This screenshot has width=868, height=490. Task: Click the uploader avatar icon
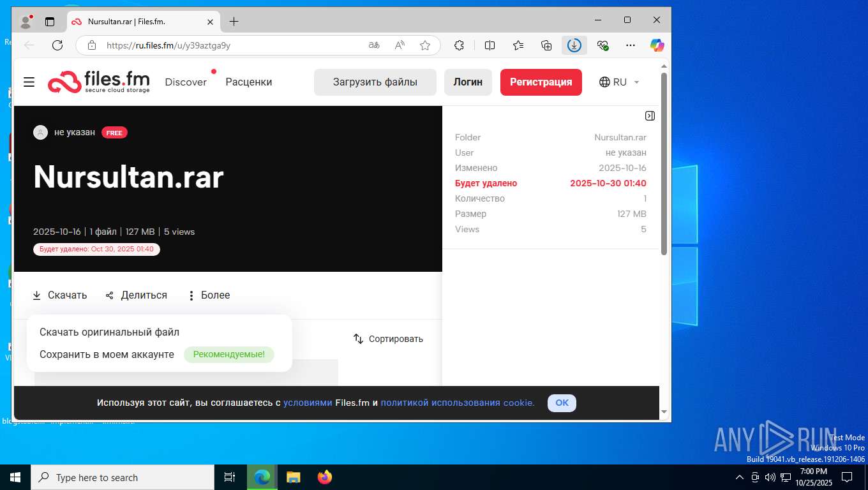click(x=40, y=133)
